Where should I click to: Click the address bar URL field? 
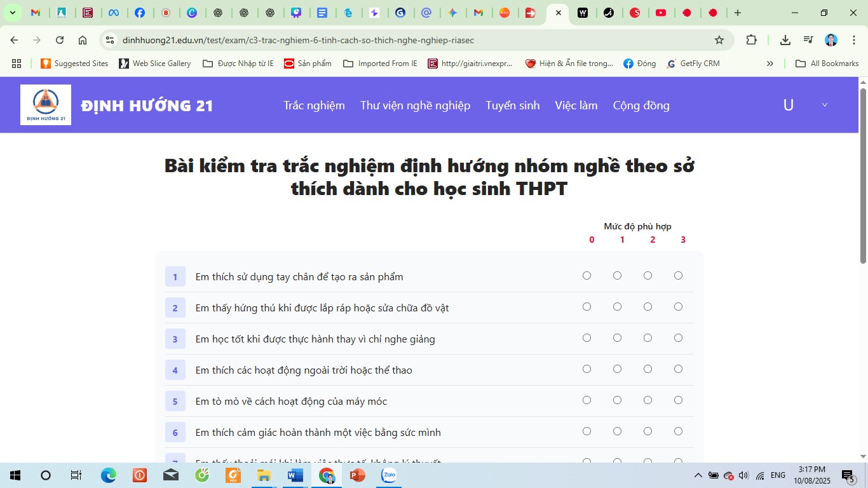407,40
